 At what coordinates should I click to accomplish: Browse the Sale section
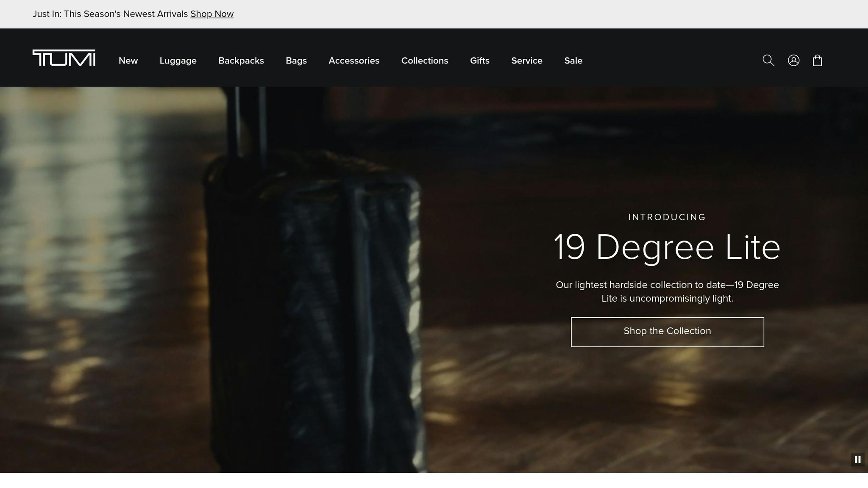[573, 61]
